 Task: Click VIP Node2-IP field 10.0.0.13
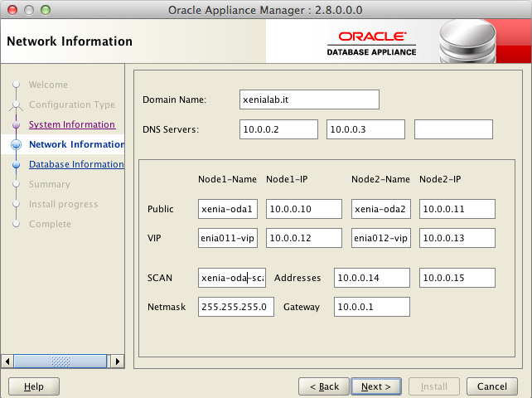457,238
